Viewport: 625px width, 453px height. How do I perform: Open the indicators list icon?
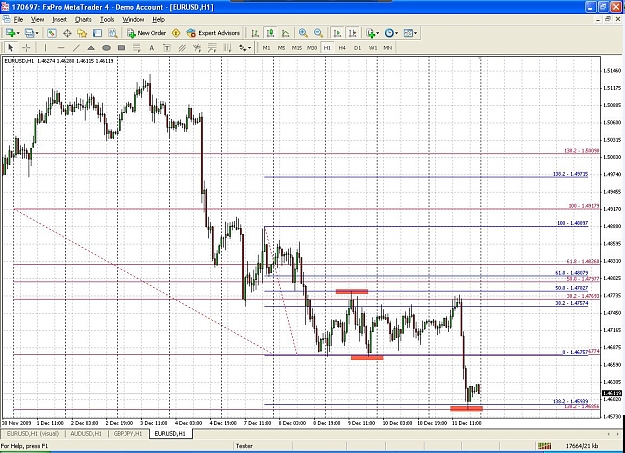(371, 33)
